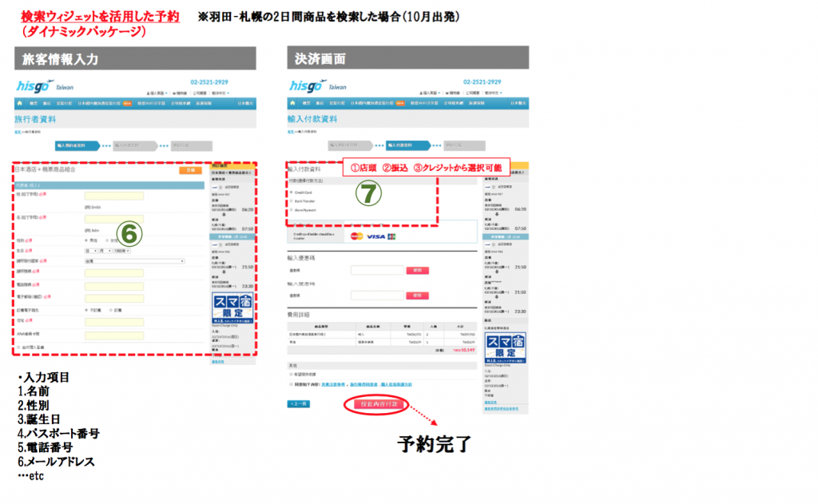Image resolution: width=818 pixels, height=504 pixels.
Task: Click the blue 上一頁 back button
Action: pos(299,403)
